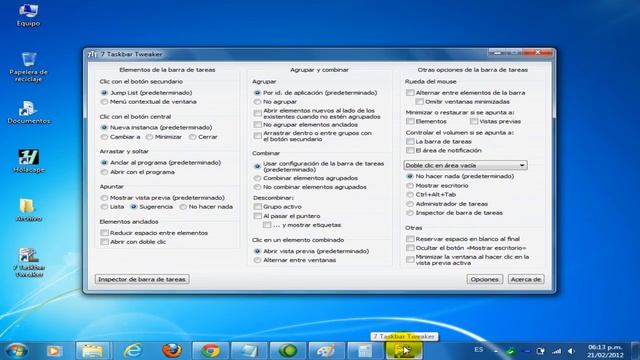Open Paint from taskbar
The width and height of the screenshot is (640, 360).
pyautogui.click(x=327, y=351)
